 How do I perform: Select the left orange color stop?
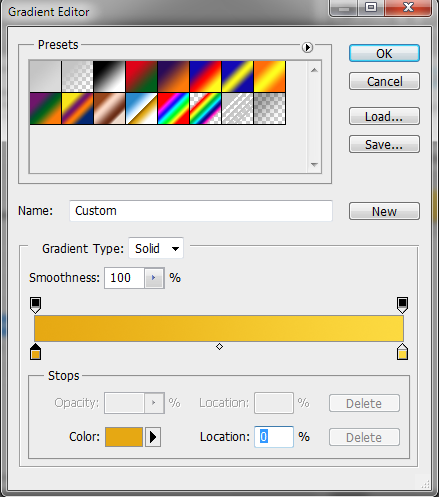[36, 352]
